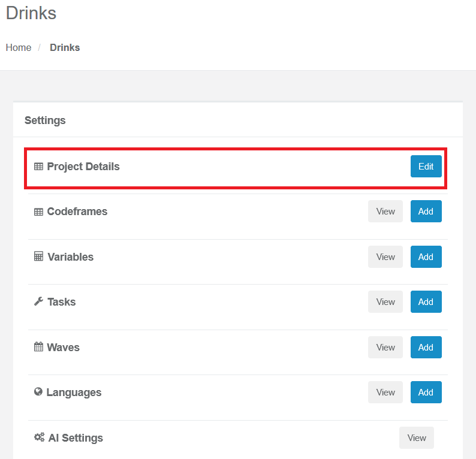View the Tasks list
The width and height of the screenshot is (476, 459).
tap(385, 301)
